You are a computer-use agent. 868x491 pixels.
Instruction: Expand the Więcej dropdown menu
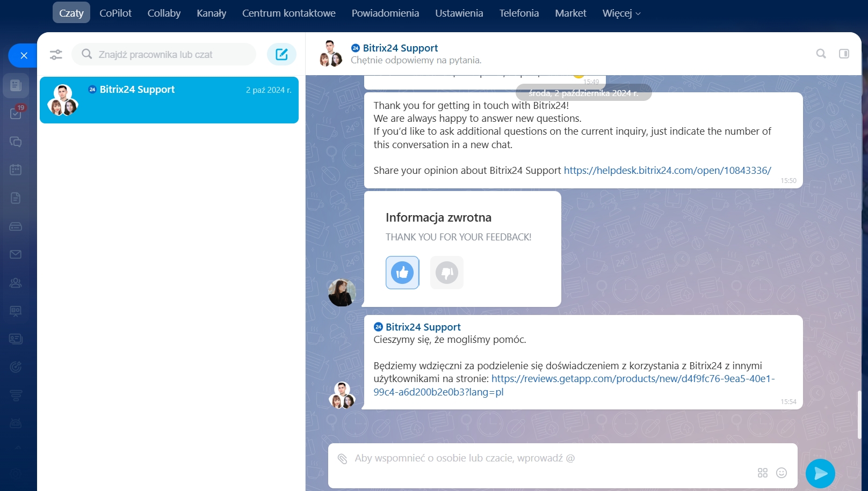tap(621, 13)
